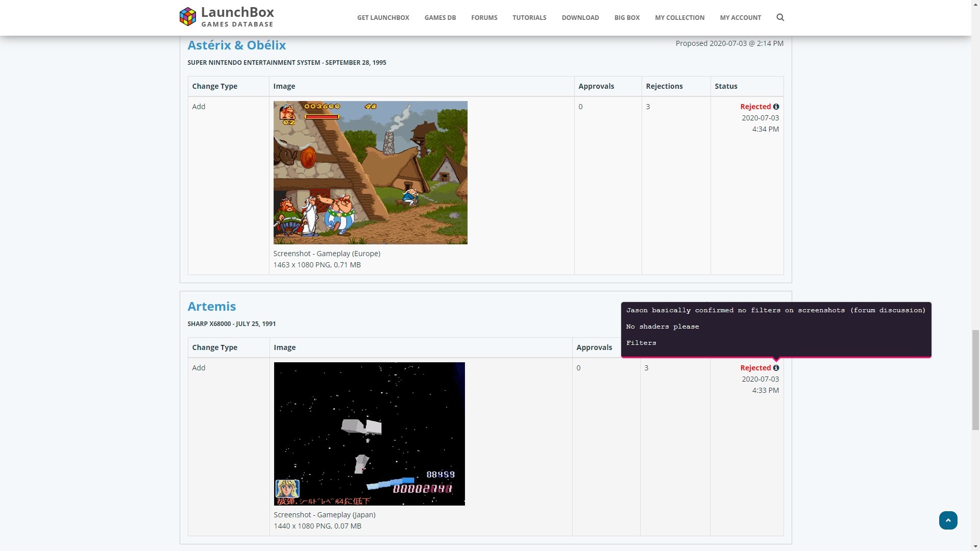Click '1440 x 1080 PNG, 0.07 MB' text
This screenshot has height=551, width=980.
click(317, 526)
